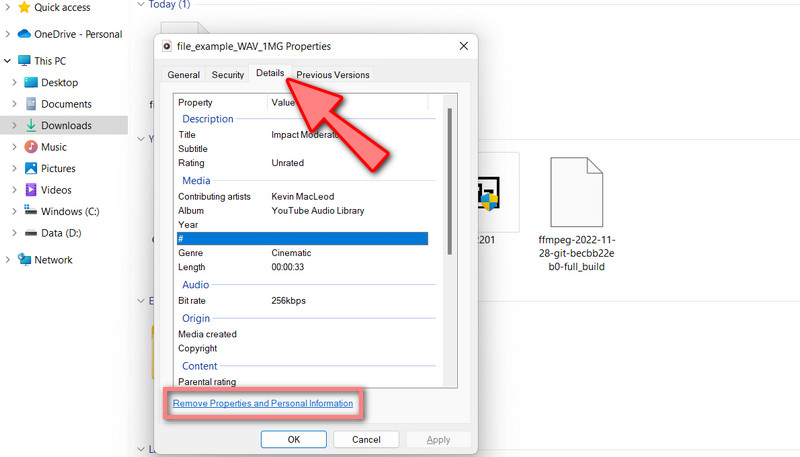Click Remove Properties and Personal Information link
Screen dimensions: 800x457
tap(263, 403)
